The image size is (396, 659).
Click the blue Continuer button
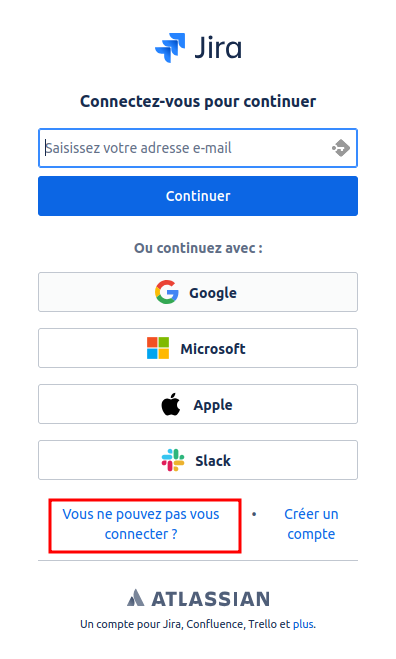click(198, 196)
